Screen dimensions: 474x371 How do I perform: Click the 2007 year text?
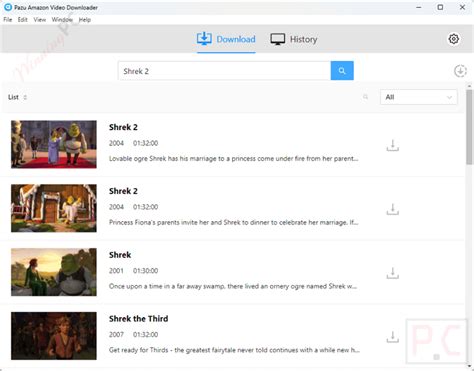116,334
